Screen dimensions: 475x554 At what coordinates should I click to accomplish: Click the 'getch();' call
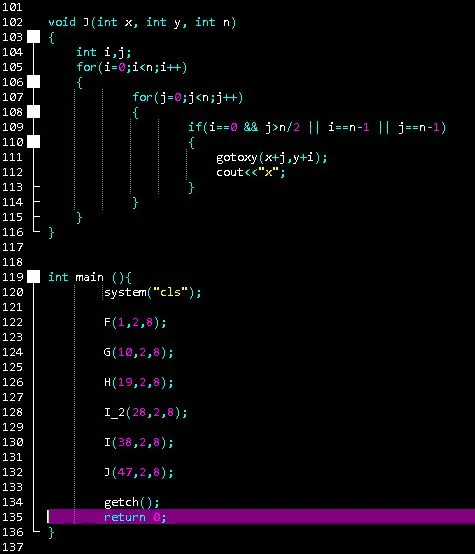click(131, 502)
